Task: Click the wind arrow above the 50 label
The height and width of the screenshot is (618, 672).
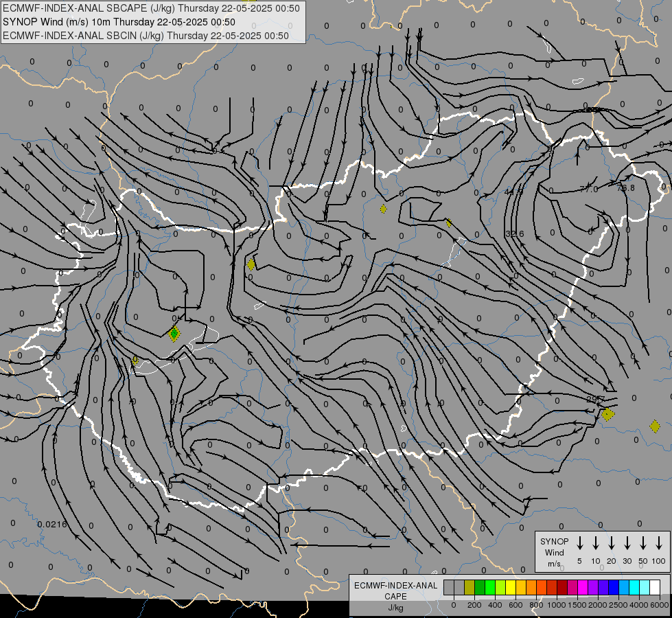Action: pyautogui.click(x=643, y=542)
